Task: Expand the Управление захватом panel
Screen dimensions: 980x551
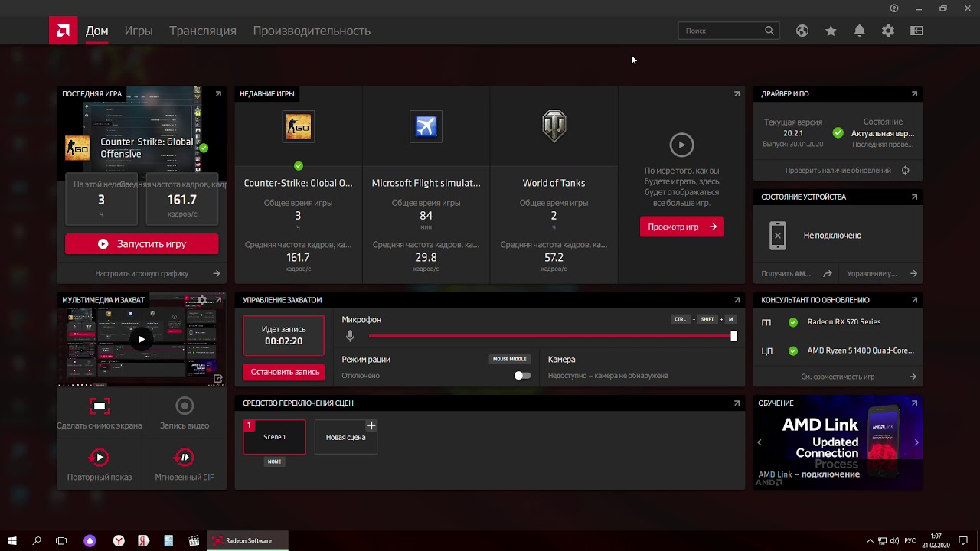Action: coord(737,300)
